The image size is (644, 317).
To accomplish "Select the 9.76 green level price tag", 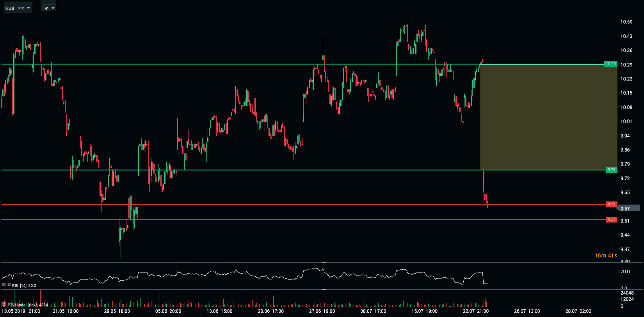I will 612,170.
